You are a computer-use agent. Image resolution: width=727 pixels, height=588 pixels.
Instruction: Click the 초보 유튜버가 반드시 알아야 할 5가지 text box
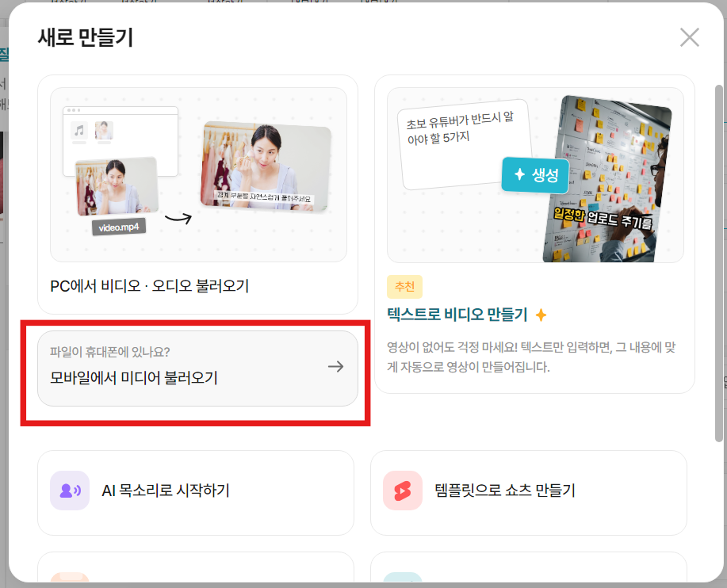[x=466, y=144]
